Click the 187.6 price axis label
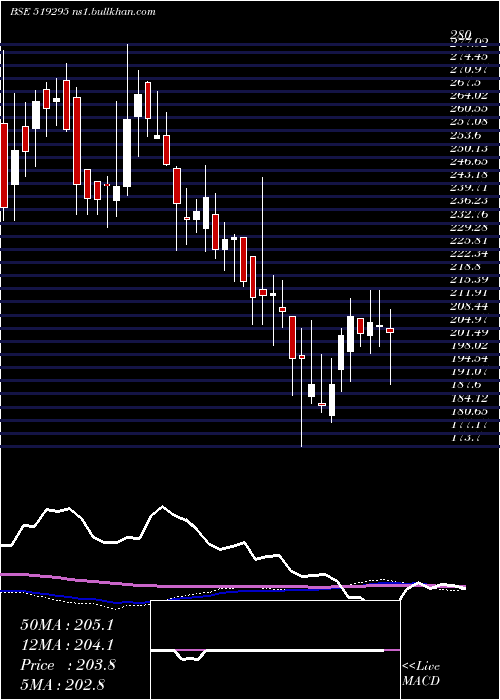500x700 pixels. point(466,385)
